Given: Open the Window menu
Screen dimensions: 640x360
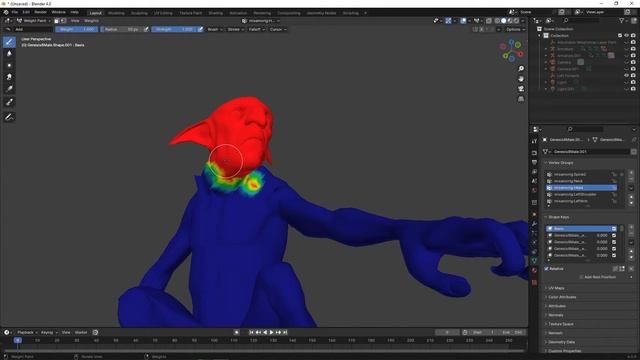Looking at the screenshot, I should [x=58, y=12].
